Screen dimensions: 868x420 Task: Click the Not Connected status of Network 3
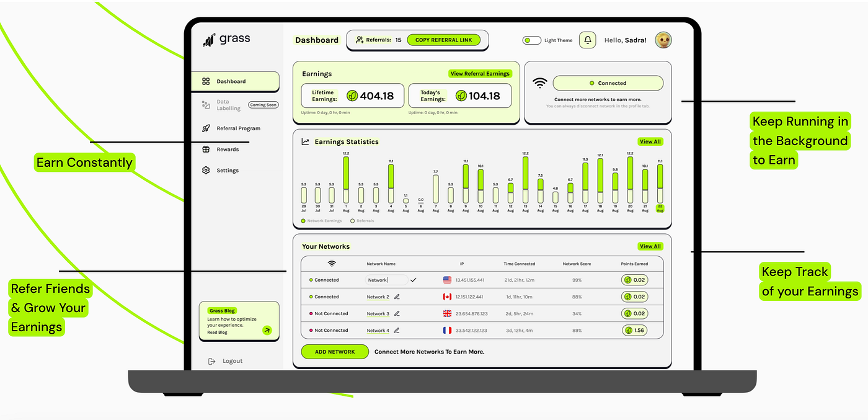pos(329,313)
